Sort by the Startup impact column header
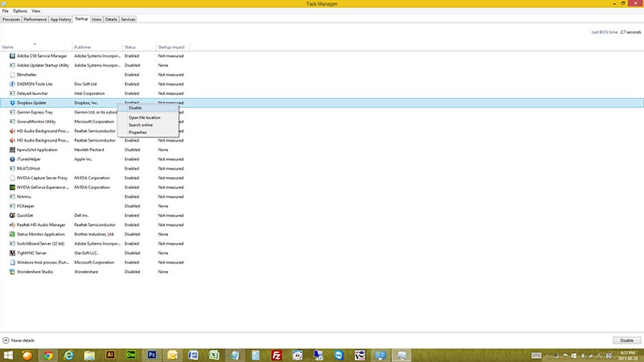Image resolution: width=644 pixels, height=362 pixels. pos(172,47)
